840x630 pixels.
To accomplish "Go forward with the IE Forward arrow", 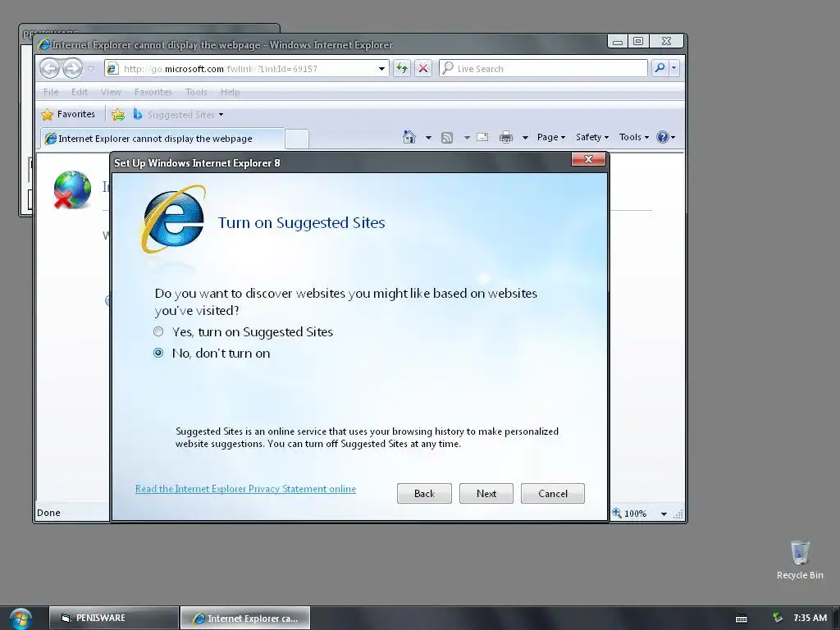I will [72, 68].
